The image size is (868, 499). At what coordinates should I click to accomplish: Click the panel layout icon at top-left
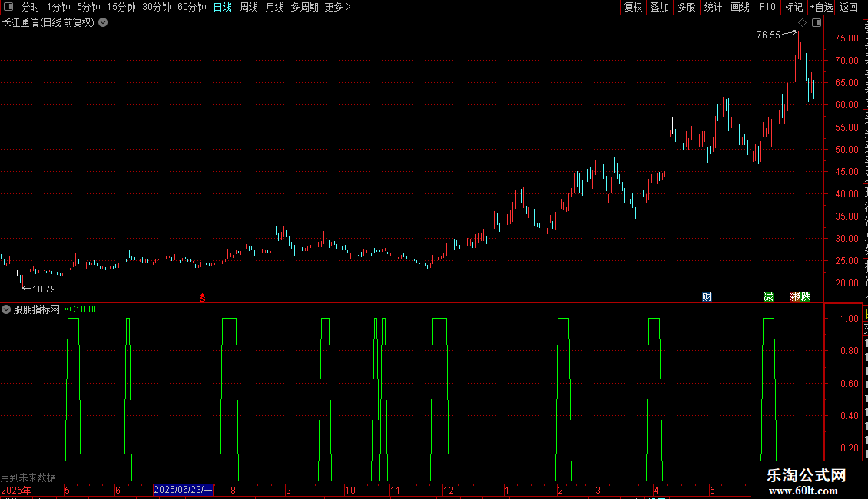click(x=8, y=7)
